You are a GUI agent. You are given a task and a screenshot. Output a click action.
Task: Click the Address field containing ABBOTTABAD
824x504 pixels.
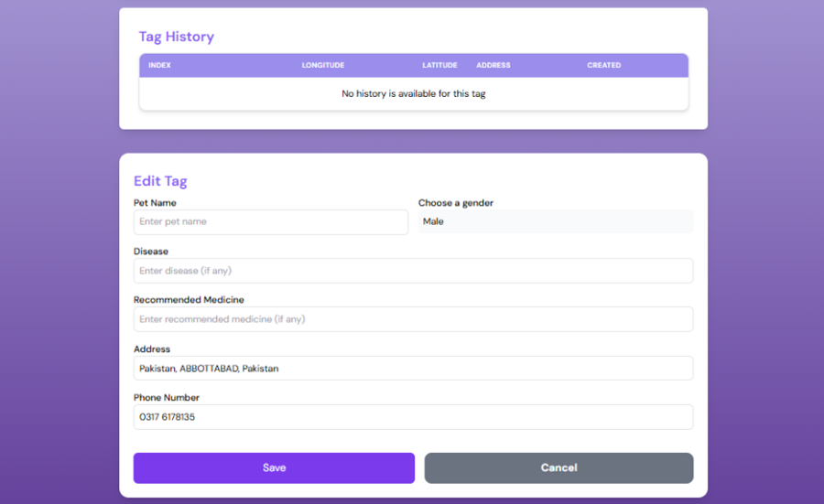tap(413, 369)
